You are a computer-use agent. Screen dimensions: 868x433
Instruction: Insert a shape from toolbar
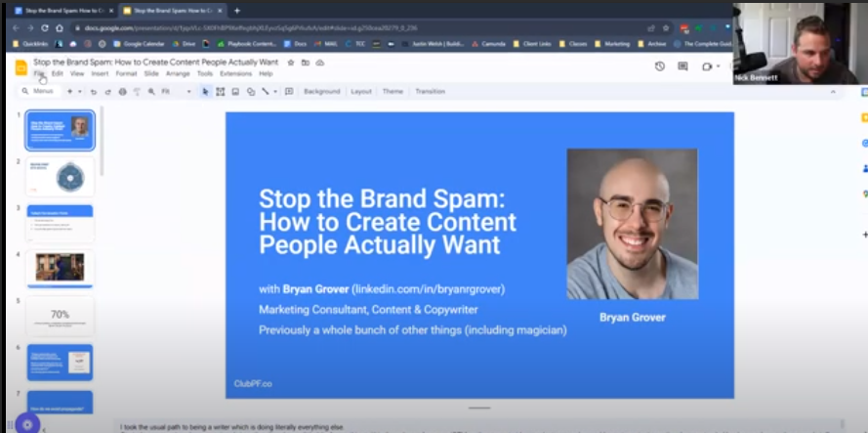[x=251, y=92]
